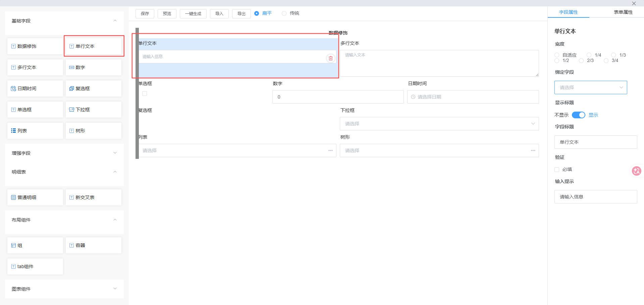Click the 树形 field icon in palette
The width and height of the screenshot is (644, 305).
point(71,131)
